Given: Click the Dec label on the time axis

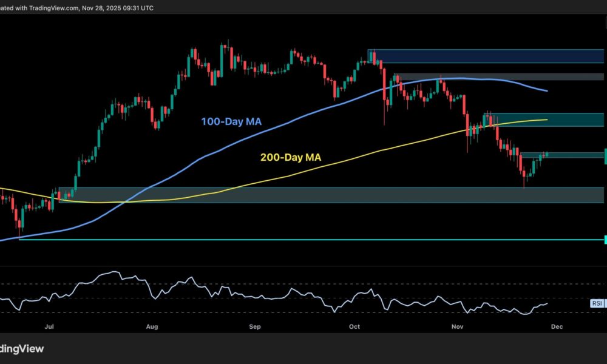Looking at the screenshot, I should (x=556, y=326).
